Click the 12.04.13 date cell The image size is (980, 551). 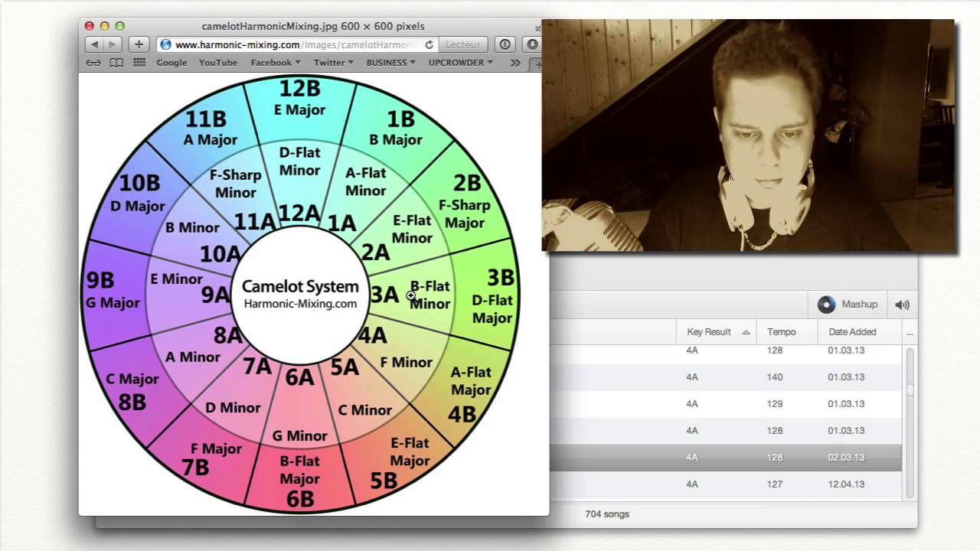(x=846, y=484)
